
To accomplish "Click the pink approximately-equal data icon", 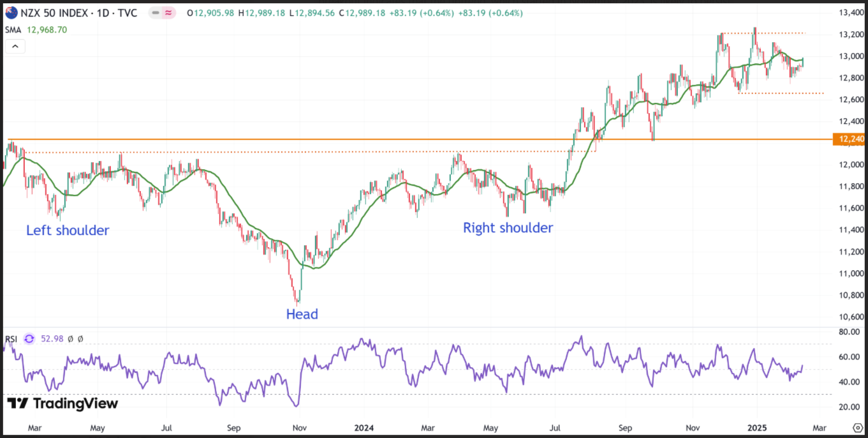I will point(170,13).
